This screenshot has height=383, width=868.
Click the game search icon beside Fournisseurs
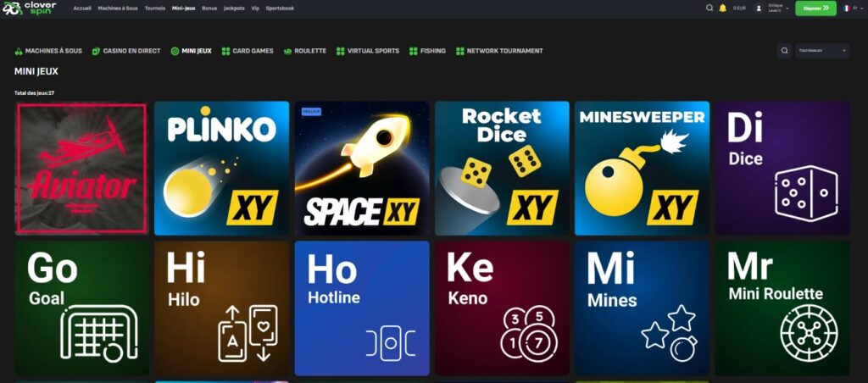(784, 50)
